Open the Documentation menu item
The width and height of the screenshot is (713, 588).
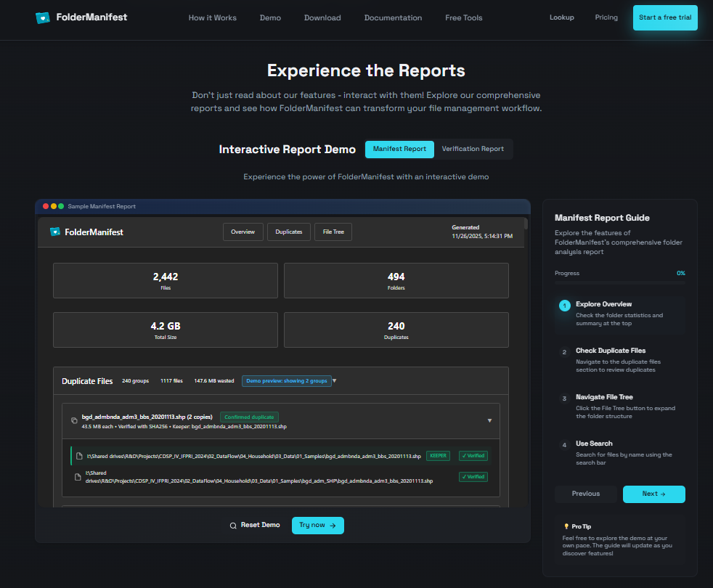[x=393, y=17]
